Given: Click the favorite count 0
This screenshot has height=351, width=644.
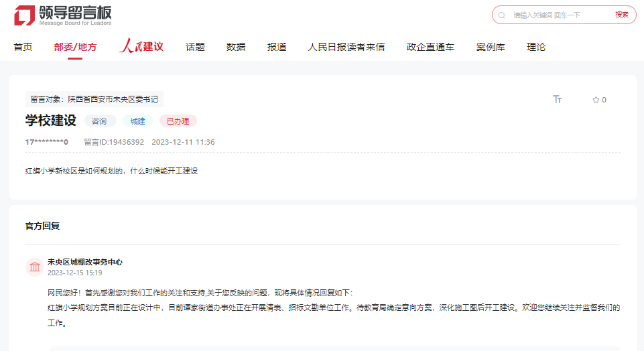Looking at the screenshot, I should pyautogui.click(x=604, y=100).
